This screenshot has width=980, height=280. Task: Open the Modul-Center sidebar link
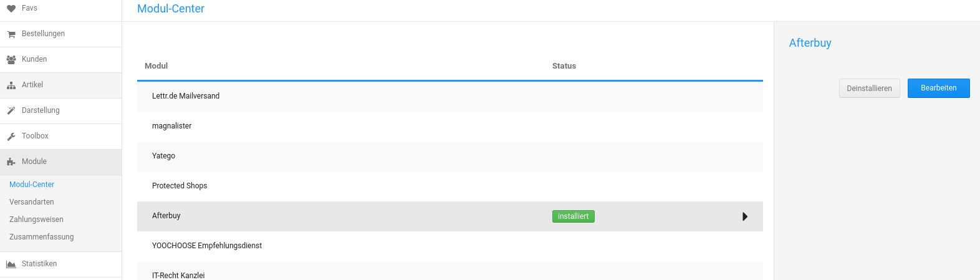tap(32, 185)
